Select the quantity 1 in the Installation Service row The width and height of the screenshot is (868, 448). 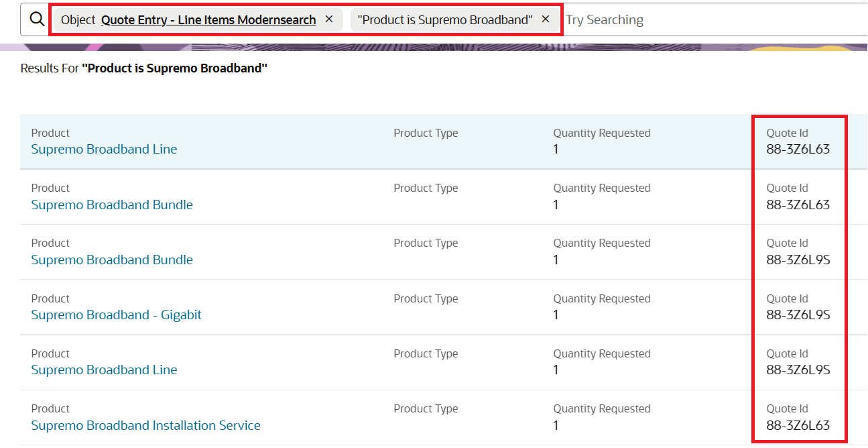point(556,425)
